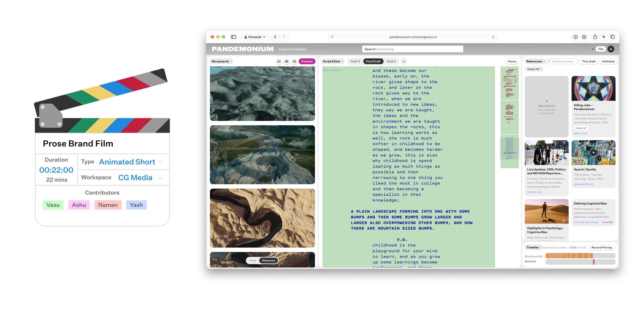Switch storyboard toggle to Reference
Screen dimensions: 644x319
click(x=269, y=260)
